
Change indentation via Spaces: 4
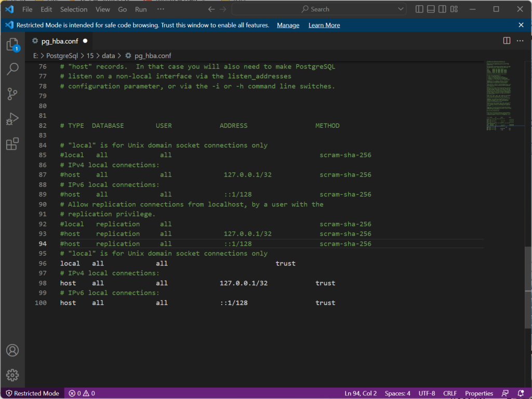pos(397,393)
